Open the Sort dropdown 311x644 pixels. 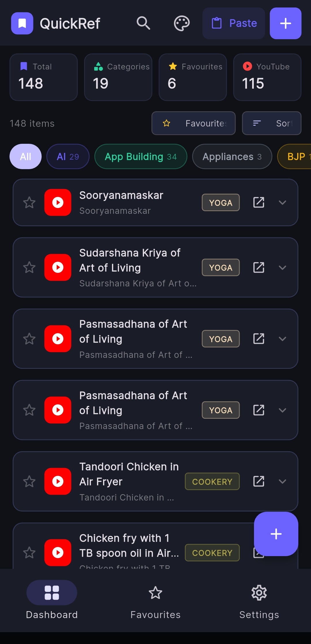[x=272, y=123]
